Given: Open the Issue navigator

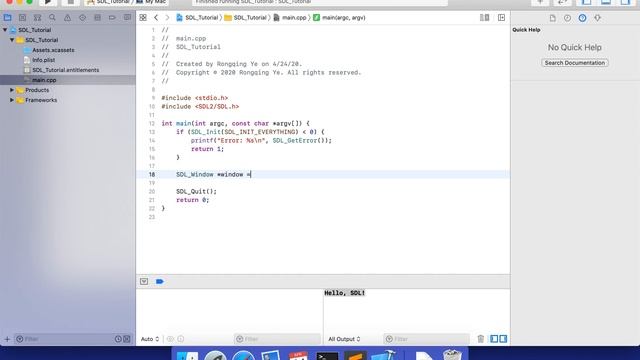Looking at the screenshot, I should point(67,18).
